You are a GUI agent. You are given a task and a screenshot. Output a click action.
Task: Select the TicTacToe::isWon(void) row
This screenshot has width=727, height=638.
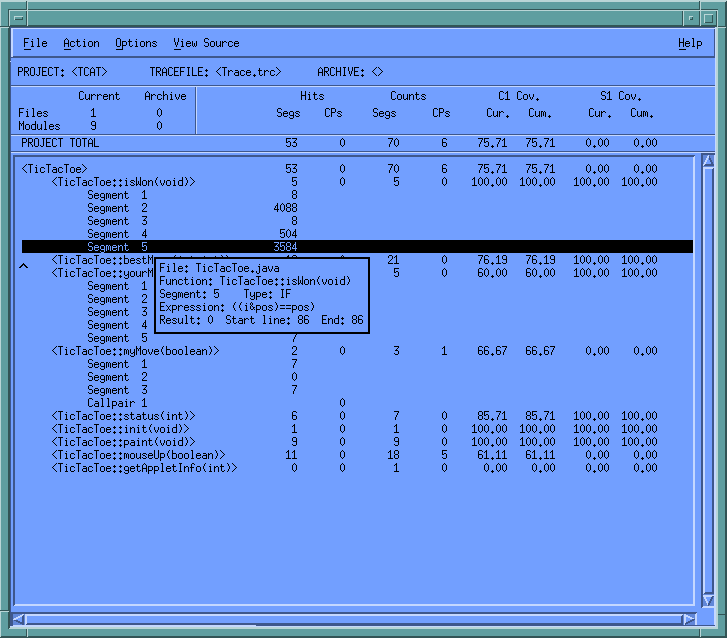357,182
